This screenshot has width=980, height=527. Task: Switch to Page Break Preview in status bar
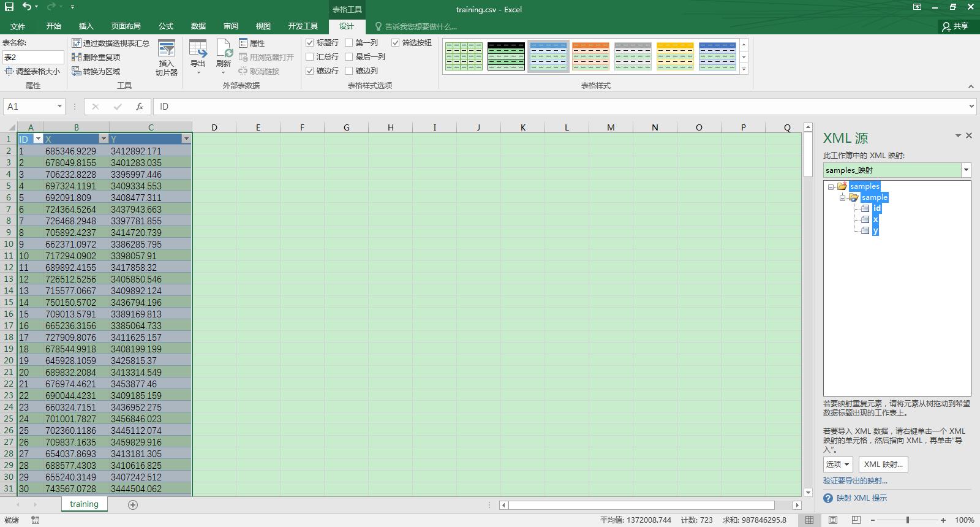pos(856,520)
